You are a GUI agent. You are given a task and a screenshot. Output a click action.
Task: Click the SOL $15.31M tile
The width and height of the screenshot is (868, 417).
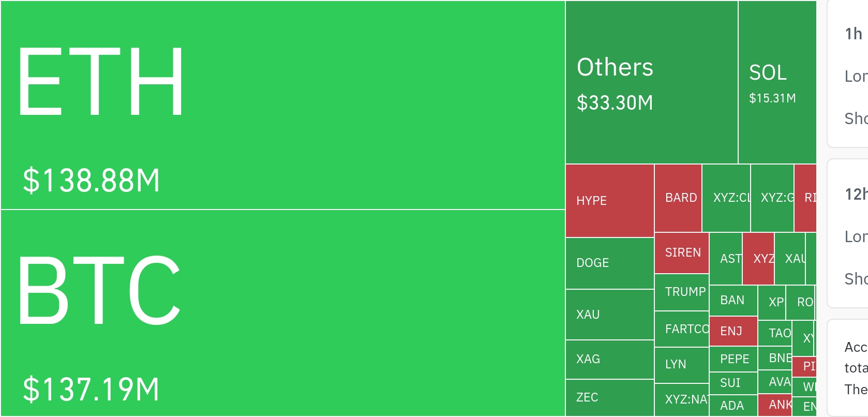point(777,83)
